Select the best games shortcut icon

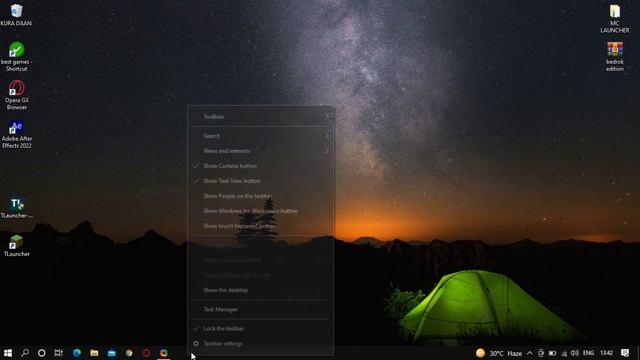tap(16, 56)
